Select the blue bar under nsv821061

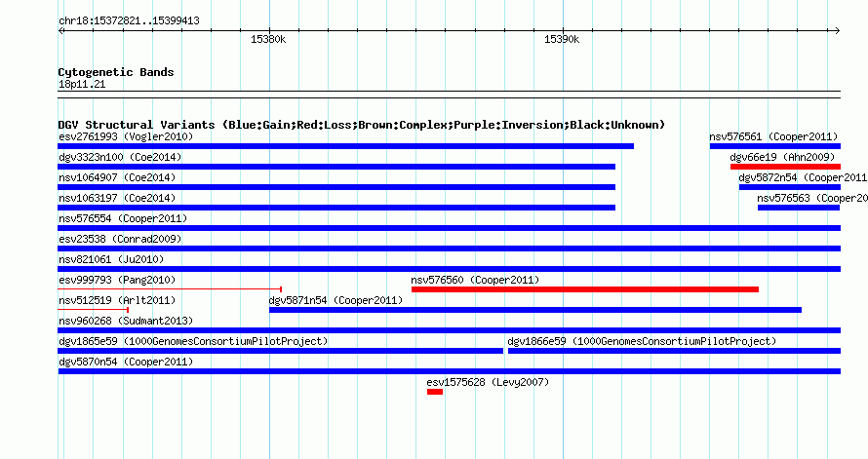click(450, 269)
